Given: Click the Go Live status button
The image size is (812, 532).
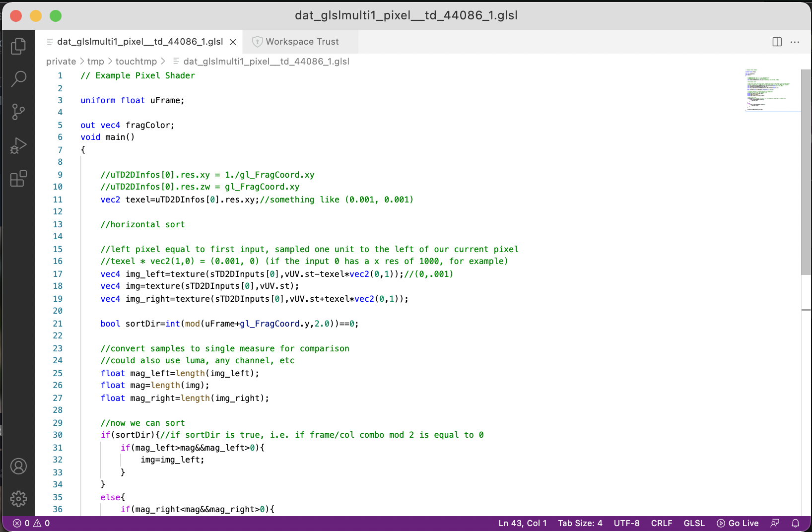Looking at the screenshot, I should (x=738, y=523).
